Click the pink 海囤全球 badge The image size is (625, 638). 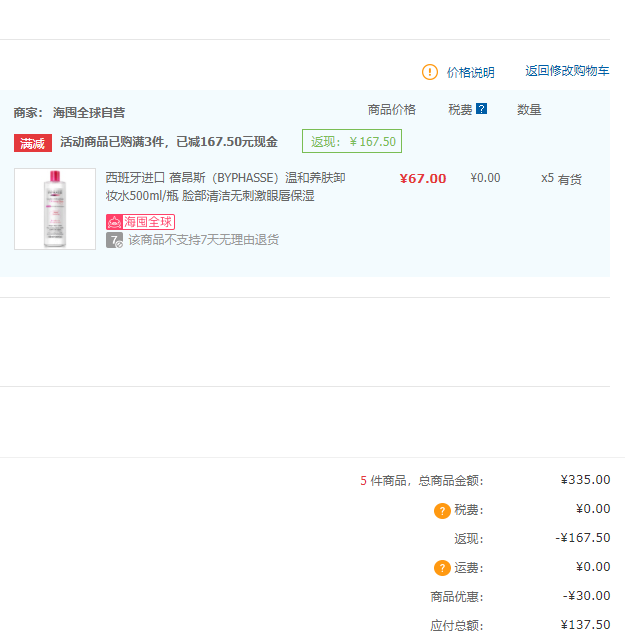140,221
